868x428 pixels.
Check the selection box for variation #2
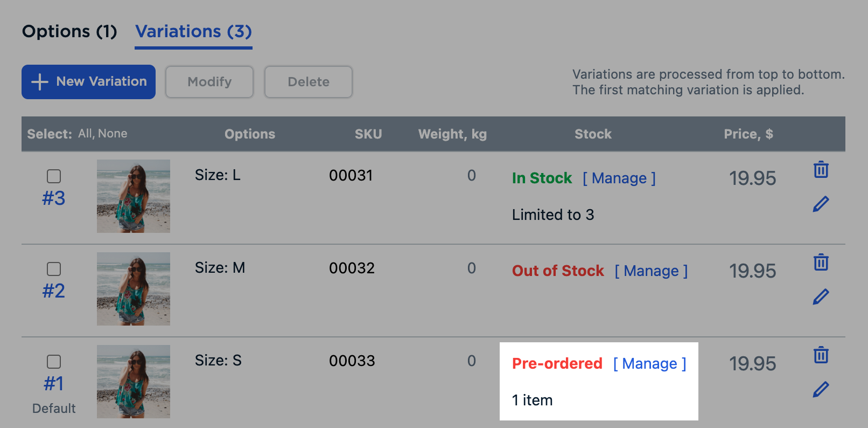click(x=54, y=269)
